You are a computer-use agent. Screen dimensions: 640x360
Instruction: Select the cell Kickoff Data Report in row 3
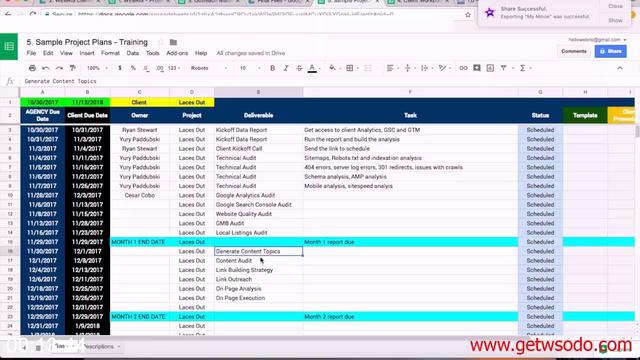[258, 130]
